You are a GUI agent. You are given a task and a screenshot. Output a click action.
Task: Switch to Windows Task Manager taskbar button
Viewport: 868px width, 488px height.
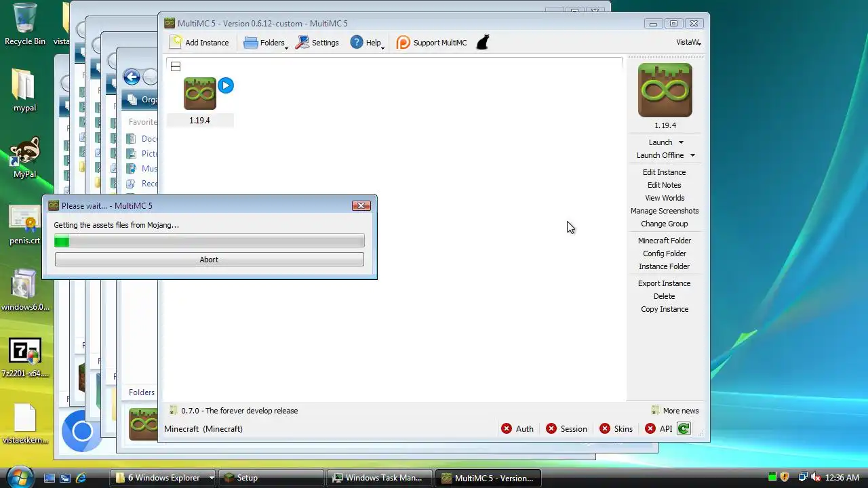click(x=379, y=478)
